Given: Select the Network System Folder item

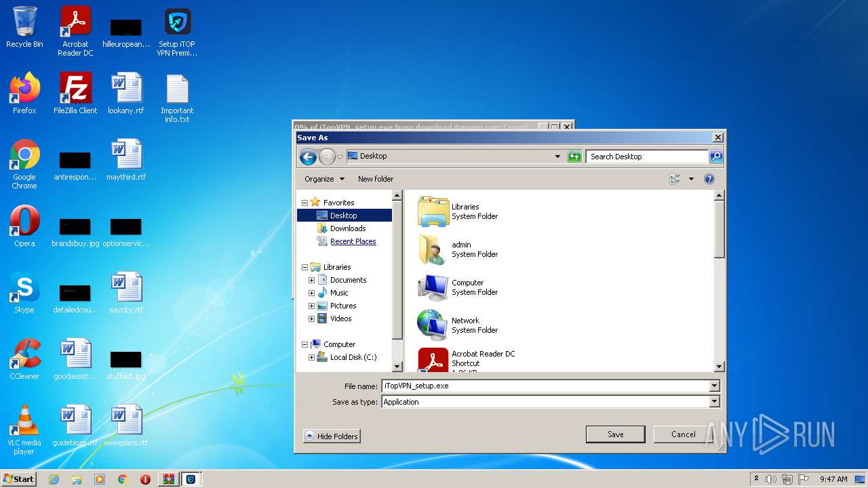Looking at the screenshot, I should pos(458,325).
